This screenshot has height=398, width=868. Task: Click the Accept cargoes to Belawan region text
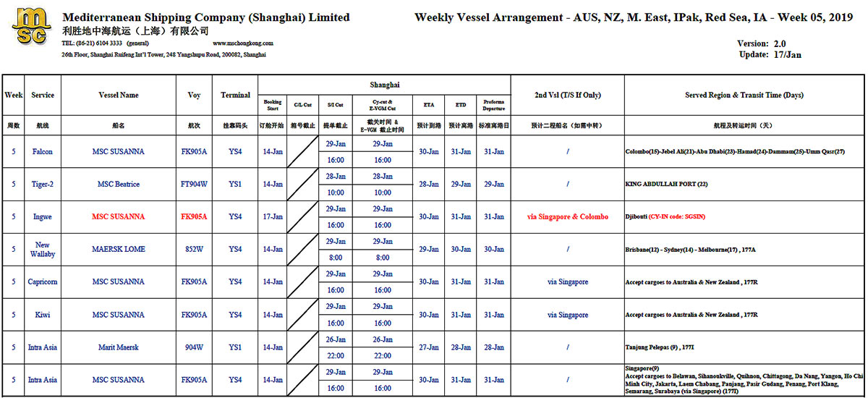744,384
